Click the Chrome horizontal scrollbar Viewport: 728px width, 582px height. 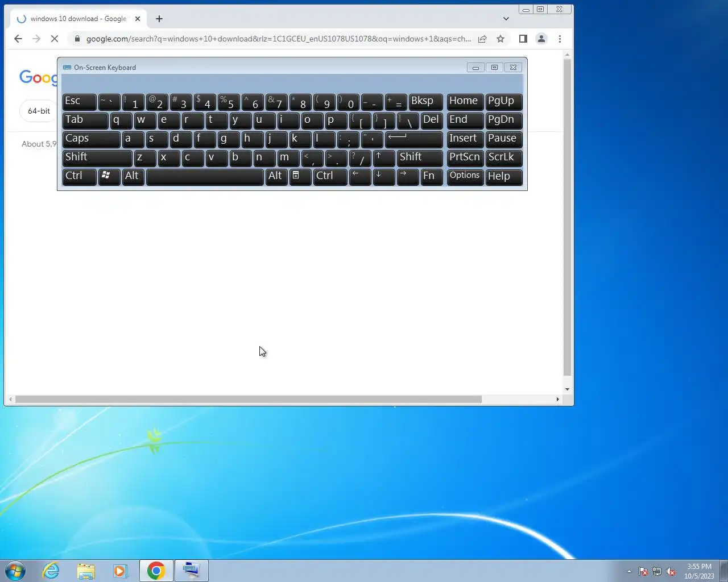(249, 399)
